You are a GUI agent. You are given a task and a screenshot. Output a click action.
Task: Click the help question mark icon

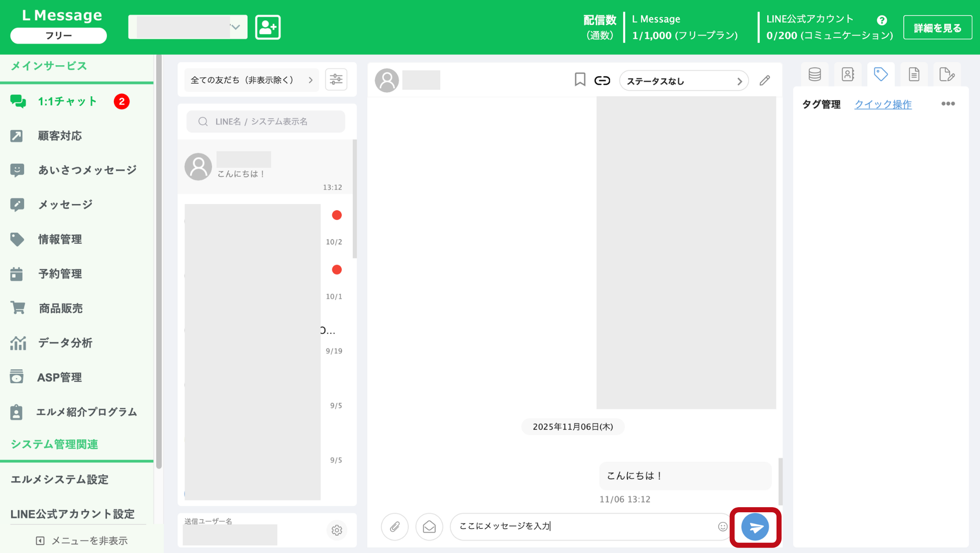[881, 20]
